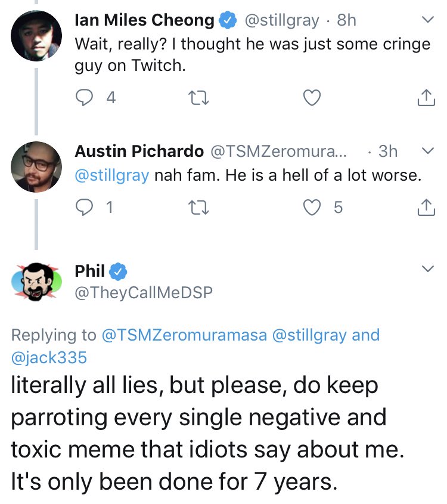447x504 pixels.
Task: Reply to Austin Pichardo's tweet
Action: [x=85, y=207]
